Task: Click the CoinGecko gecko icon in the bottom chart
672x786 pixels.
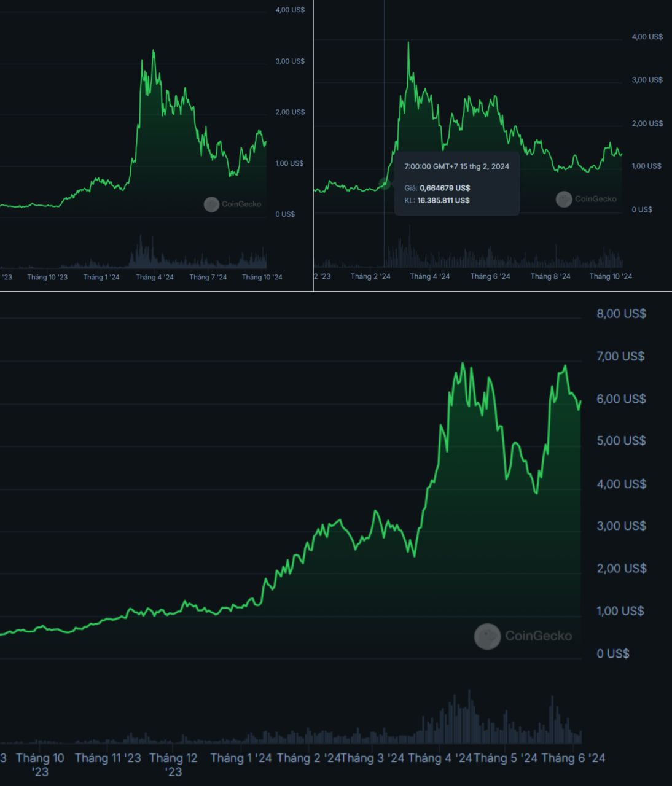Action: click(x=487, y=636)
